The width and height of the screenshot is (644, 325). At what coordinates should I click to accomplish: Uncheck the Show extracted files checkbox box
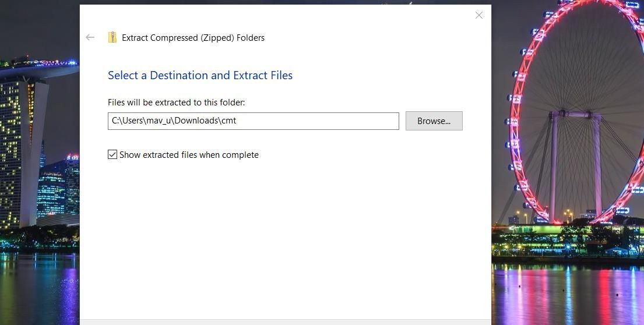112,154
